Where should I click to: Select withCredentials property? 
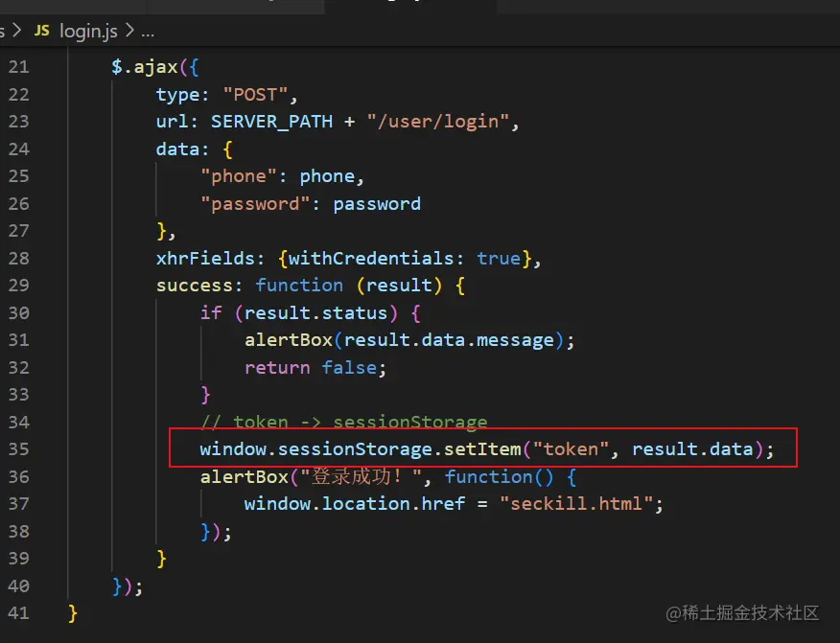tap(371, 259)
